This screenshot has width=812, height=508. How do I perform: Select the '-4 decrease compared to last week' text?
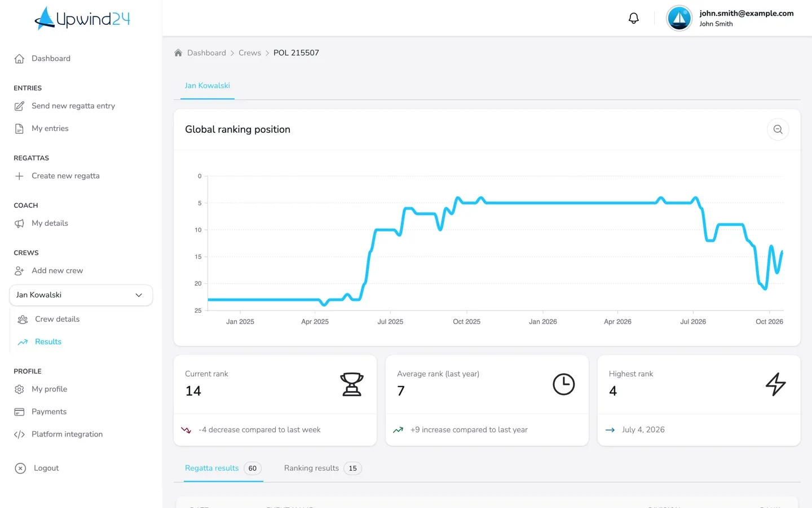[259, 430]
